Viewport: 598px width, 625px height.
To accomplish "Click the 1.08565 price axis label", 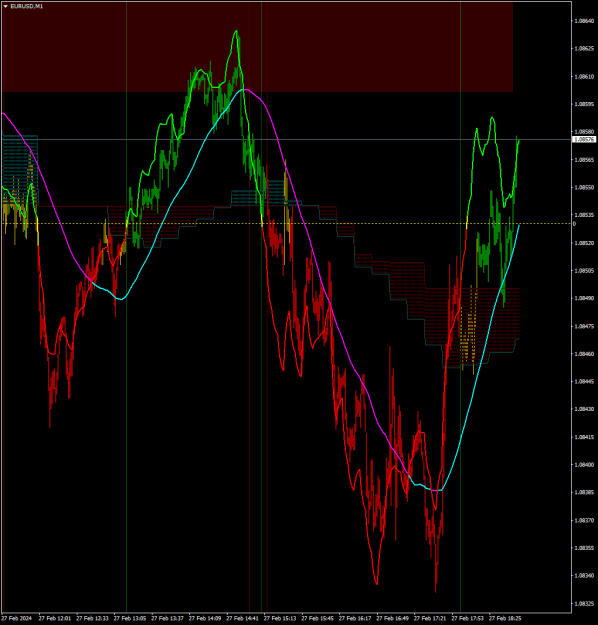I will pyautogui.click(x=584, y=160).
